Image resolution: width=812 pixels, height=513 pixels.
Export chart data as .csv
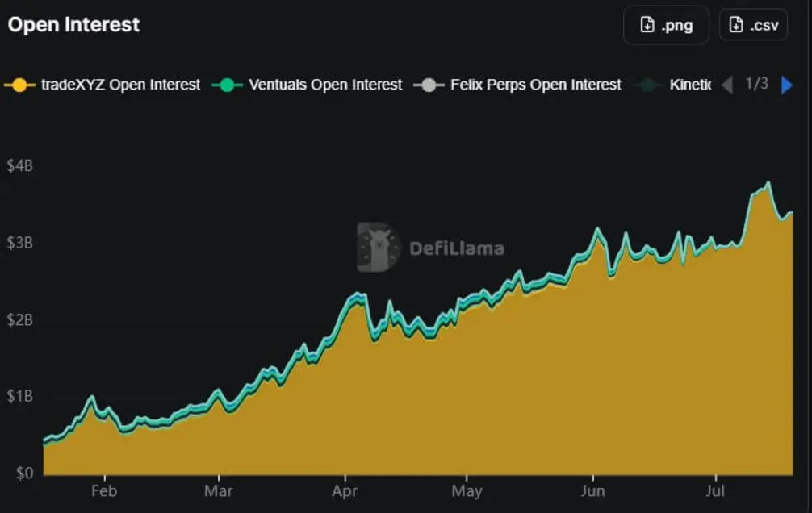pyautogui.click(x=754, y=25)
